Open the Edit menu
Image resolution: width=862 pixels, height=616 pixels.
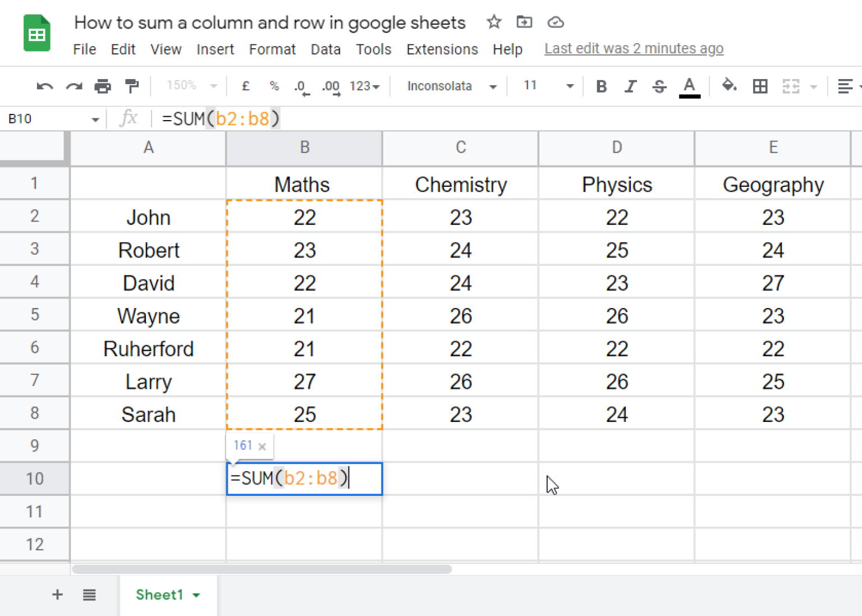tap(123, 49)
